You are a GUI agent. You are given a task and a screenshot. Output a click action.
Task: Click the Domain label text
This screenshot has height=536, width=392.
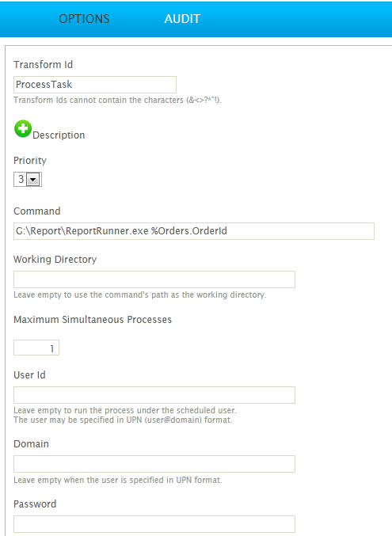(31, 444)
